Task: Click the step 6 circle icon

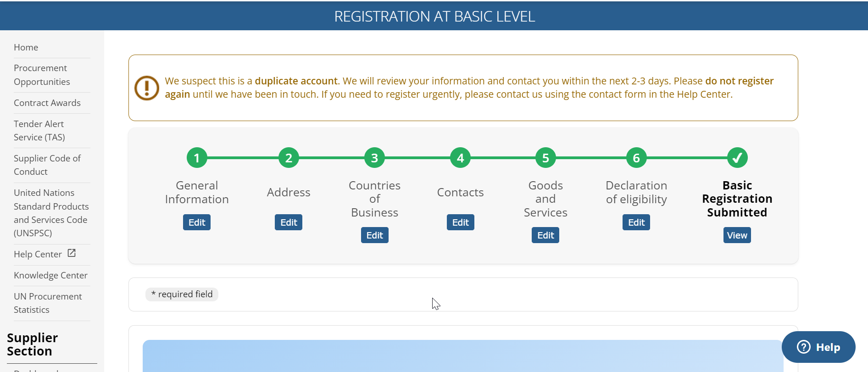Action: point(636,158)
